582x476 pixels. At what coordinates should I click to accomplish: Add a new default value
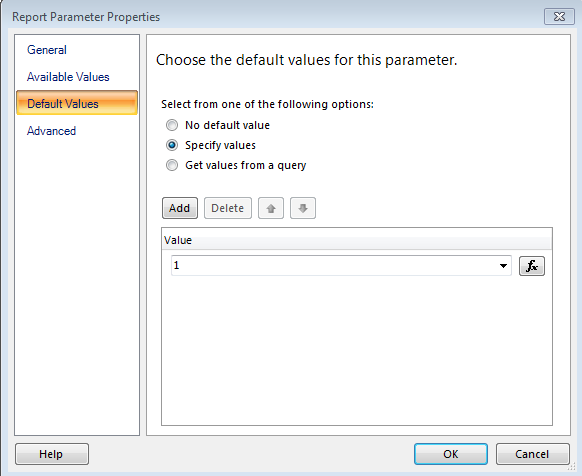(180, 208)
